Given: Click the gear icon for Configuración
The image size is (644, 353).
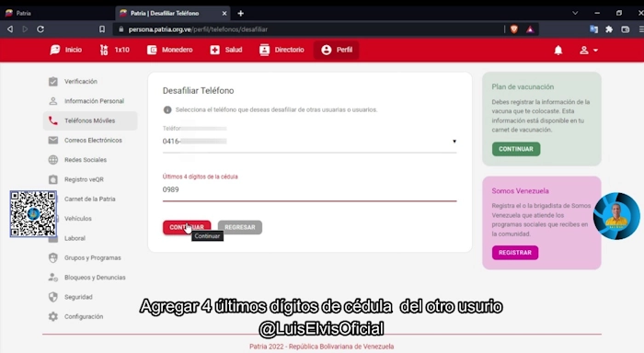Looking at the screenshot, I should pyautogui.click(x=53, y=316).
